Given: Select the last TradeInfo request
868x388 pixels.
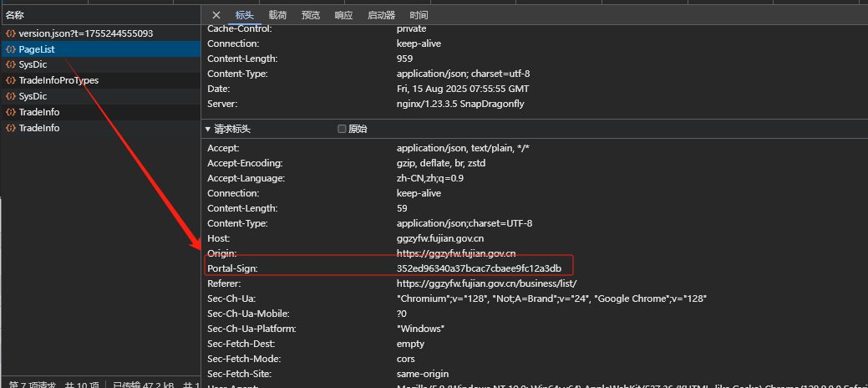Looking at the screenshot, I should (x=100, y=128).
